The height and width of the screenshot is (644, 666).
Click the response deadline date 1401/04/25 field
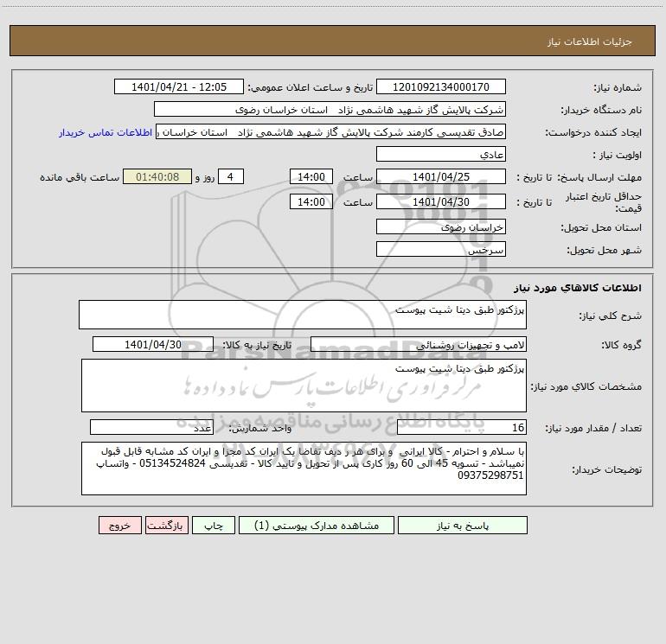point(441,176)
